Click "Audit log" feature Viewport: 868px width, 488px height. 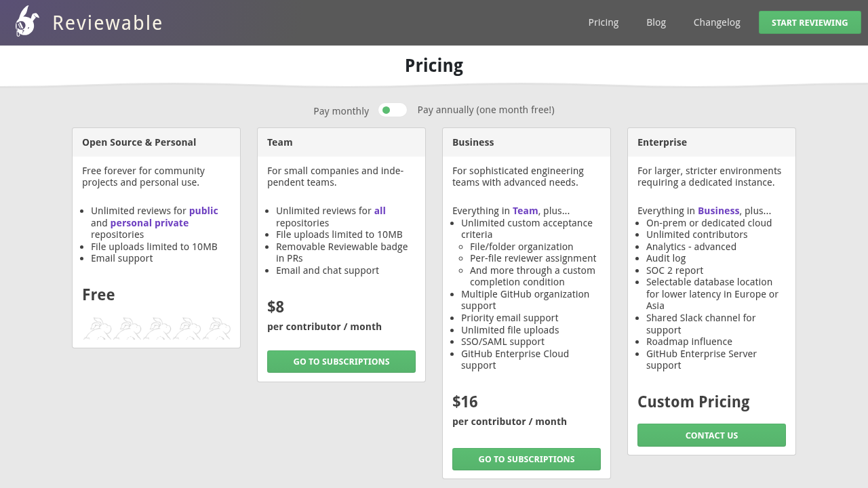(x=666, y=258)
